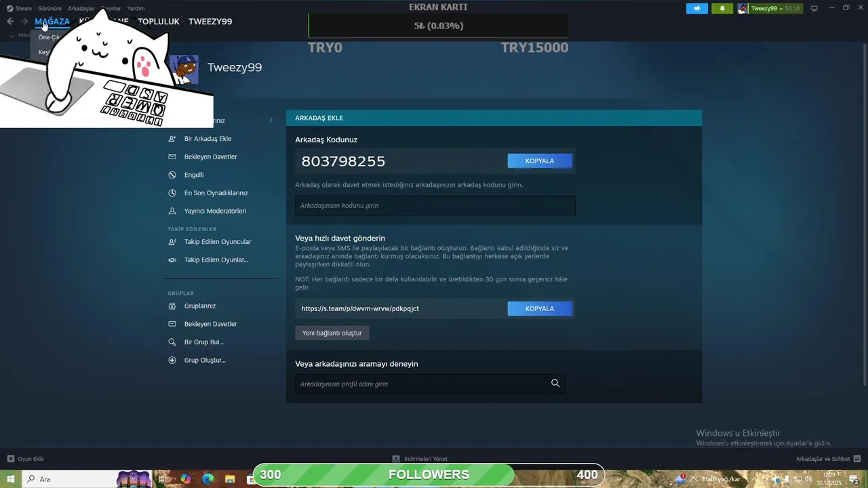Viewport: 868px width, 488px height.
Task: Go to the MAĞAZA tab
Action: click(x=52, y=22)
